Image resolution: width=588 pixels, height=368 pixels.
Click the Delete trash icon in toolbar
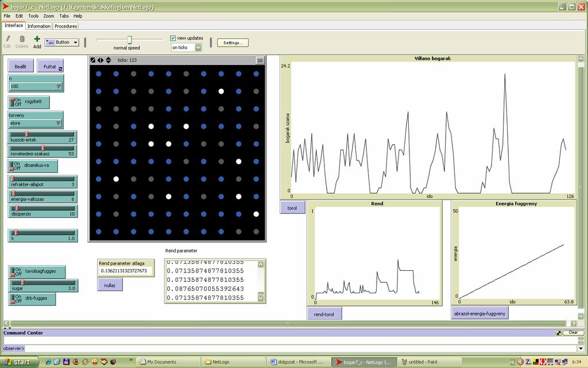[22, 39]
